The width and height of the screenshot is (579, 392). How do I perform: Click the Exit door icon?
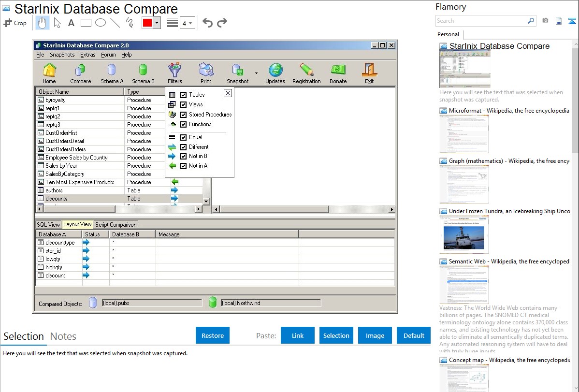tap(369, 73)
